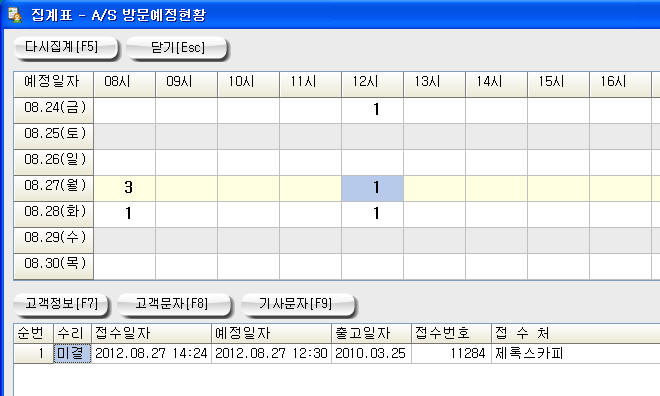Screen dimensions: 660x396
Task: Click the count 1 cell for 08.28 at 08시
Action: tap(124, 214)
